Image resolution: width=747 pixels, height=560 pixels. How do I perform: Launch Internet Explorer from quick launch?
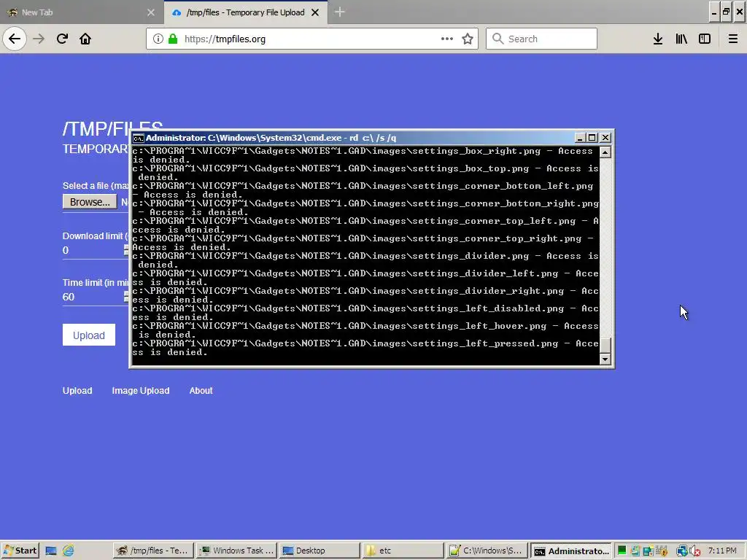[69, 551]
